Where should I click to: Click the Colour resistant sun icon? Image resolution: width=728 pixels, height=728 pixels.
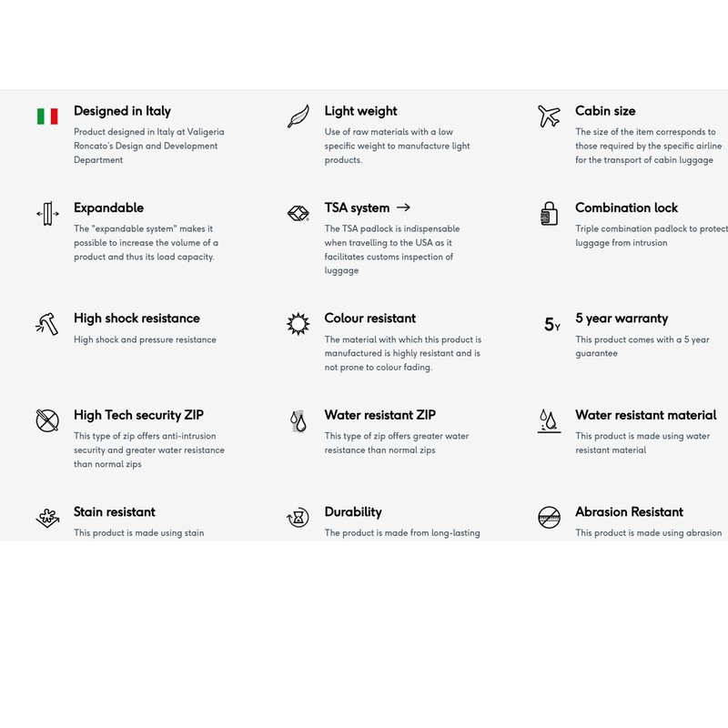[x=298, y=324]
